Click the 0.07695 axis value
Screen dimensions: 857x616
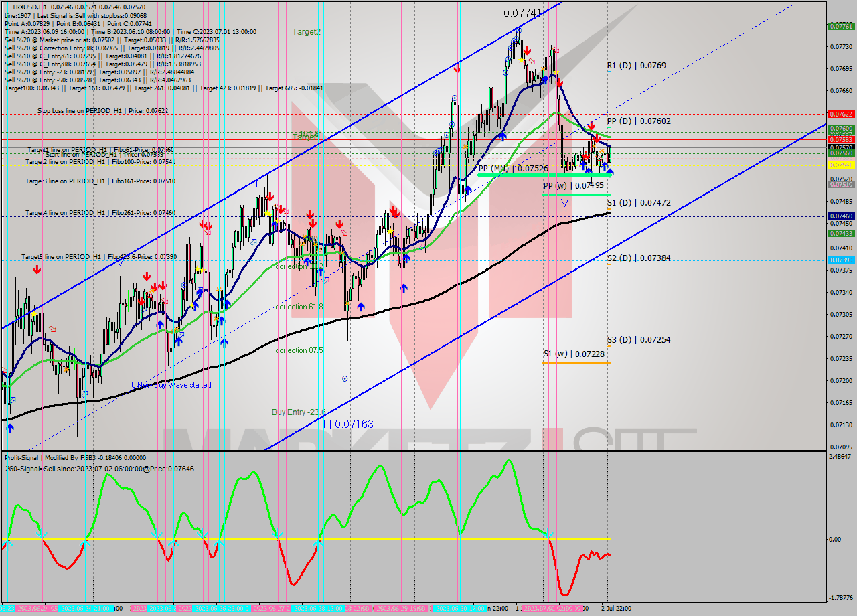click(841, 69)
